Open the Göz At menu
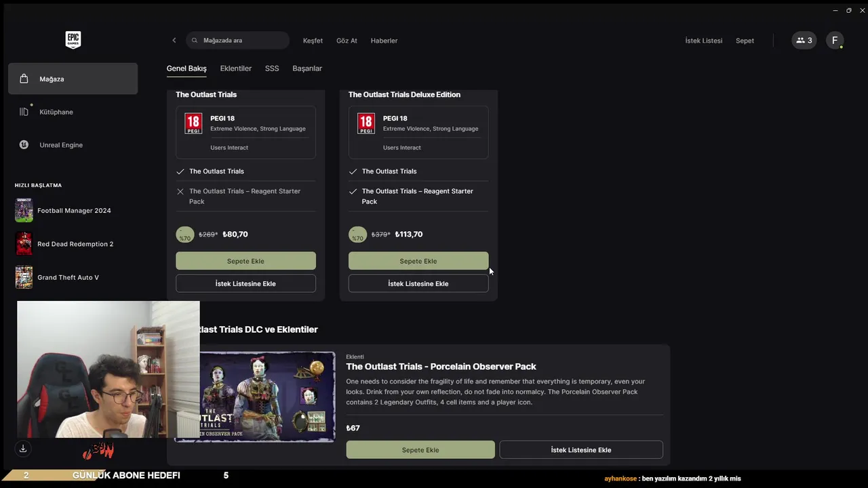 (347, 41)
